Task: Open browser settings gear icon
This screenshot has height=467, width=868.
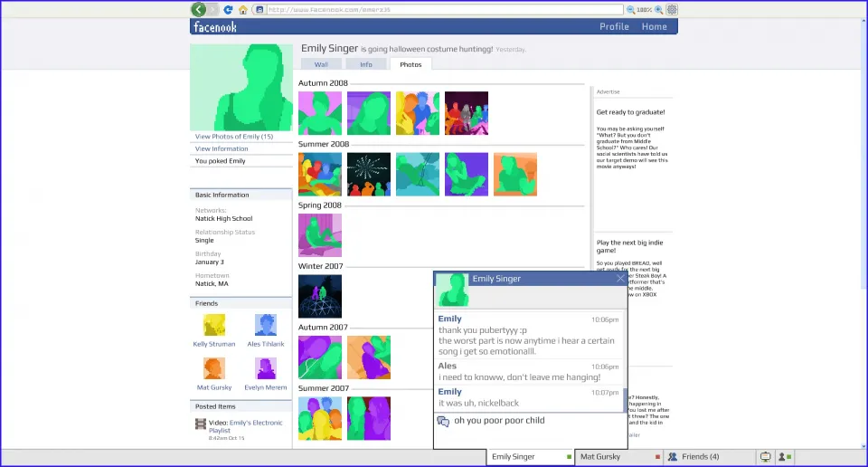Action: pos(672,9)
